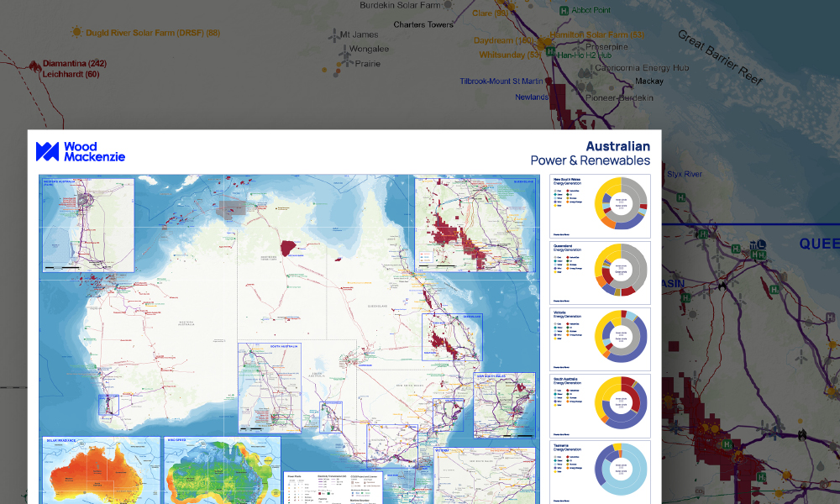Click the green H hydrogen icon at Abbot Point
Image resolution: width=840 pixels, height=504 pixels.
coord(563,11)
